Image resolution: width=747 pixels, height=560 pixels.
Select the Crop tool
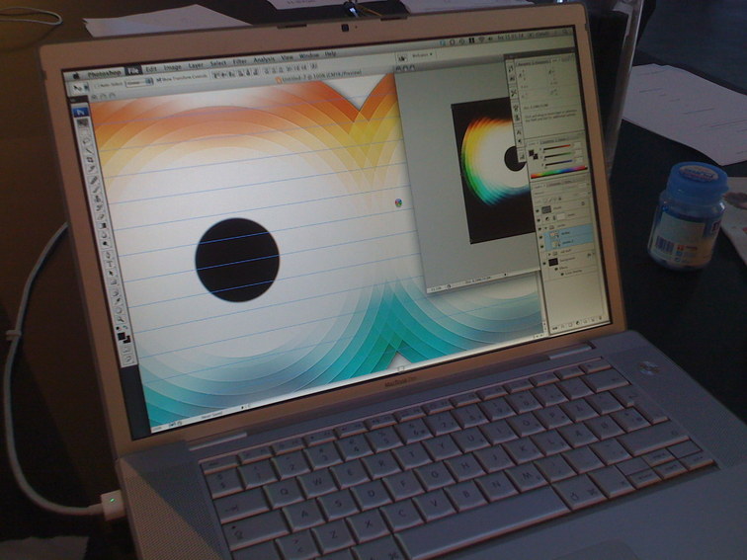[x=90, y=160]
